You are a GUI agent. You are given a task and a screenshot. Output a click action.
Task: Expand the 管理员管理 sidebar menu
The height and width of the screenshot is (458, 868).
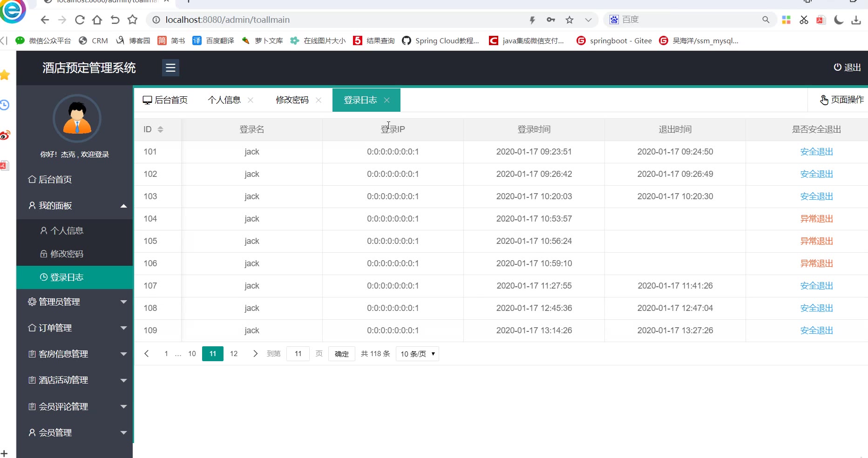click(75, 302)
